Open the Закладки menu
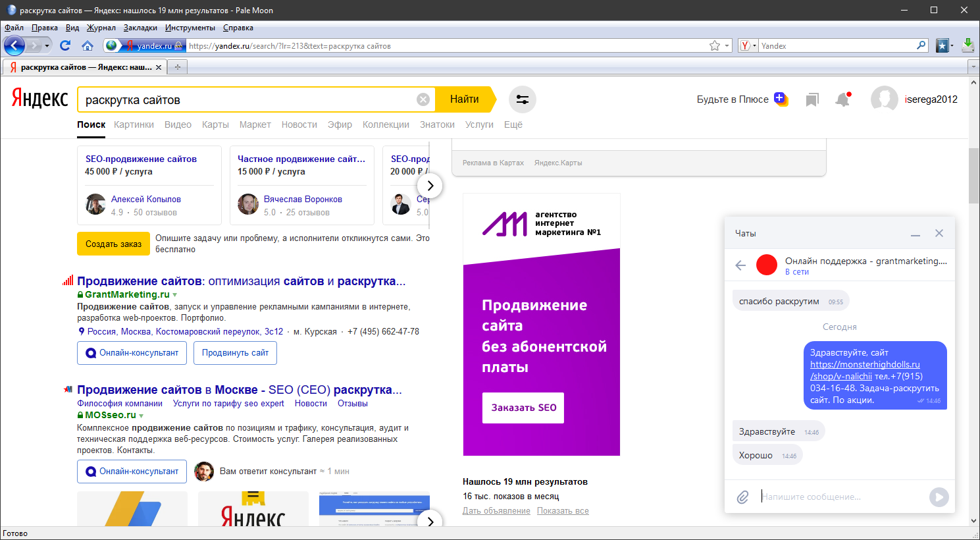 coord(140,28)
